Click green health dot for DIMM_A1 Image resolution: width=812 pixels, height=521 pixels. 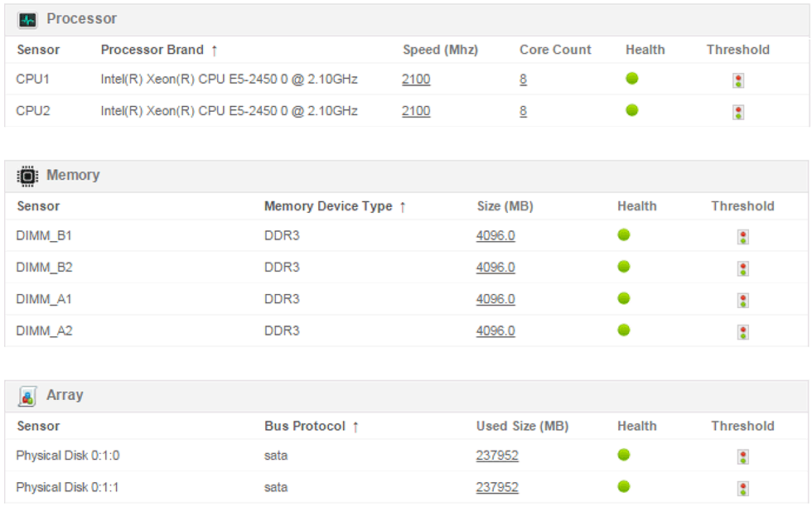624,298
